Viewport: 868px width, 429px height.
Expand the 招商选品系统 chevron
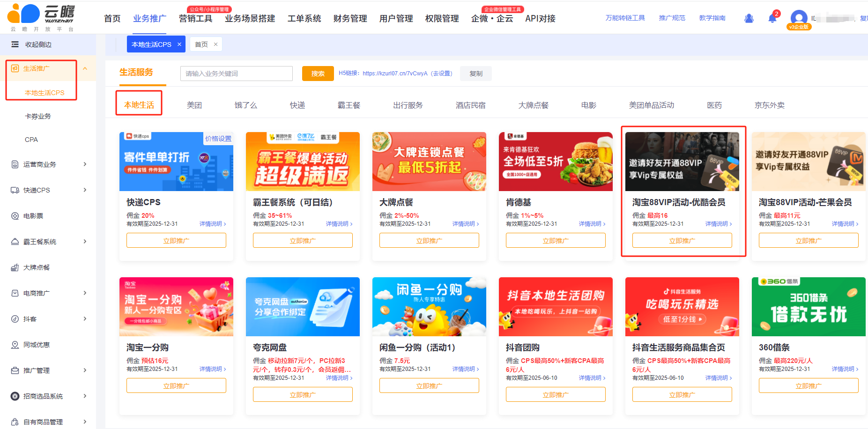point(85,396)
